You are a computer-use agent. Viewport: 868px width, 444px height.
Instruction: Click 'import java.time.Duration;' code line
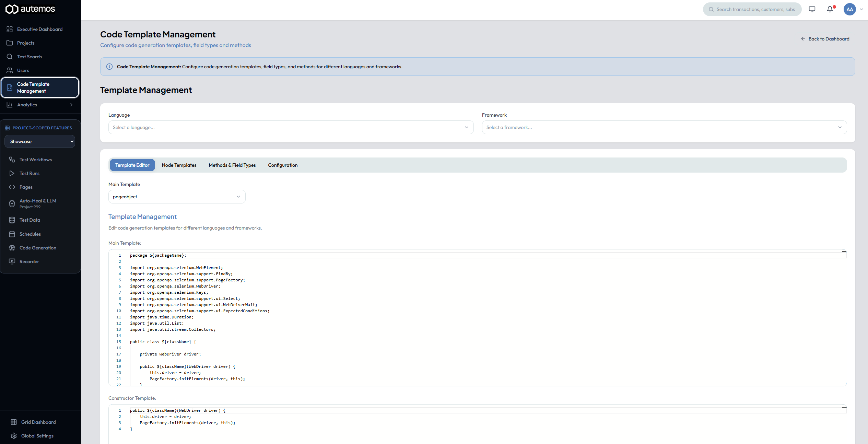[162, 317]
